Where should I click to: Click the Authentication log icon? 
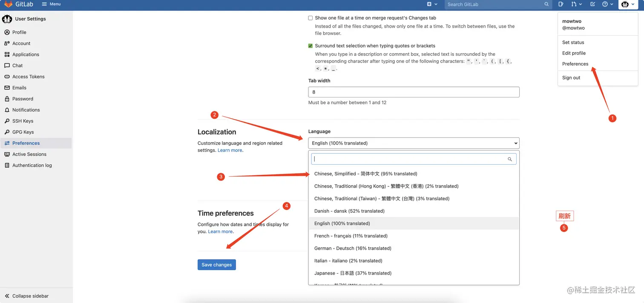click(7, 165)
